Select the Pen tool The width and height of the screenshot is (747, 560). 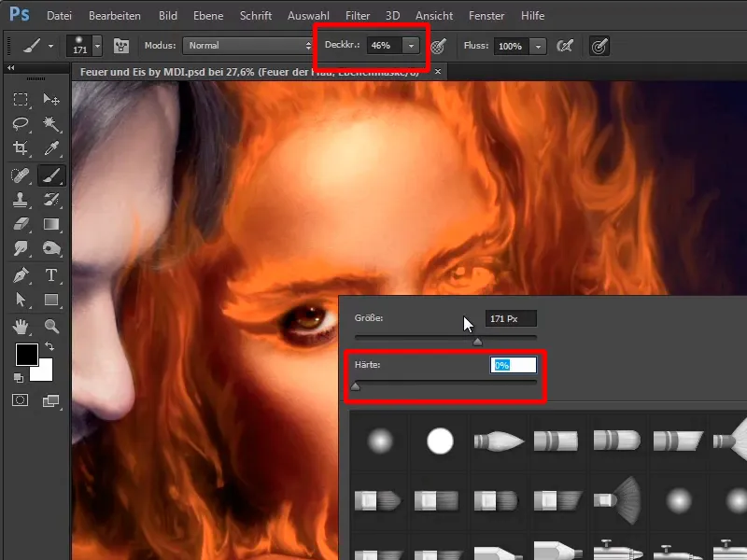click(20, 275)
